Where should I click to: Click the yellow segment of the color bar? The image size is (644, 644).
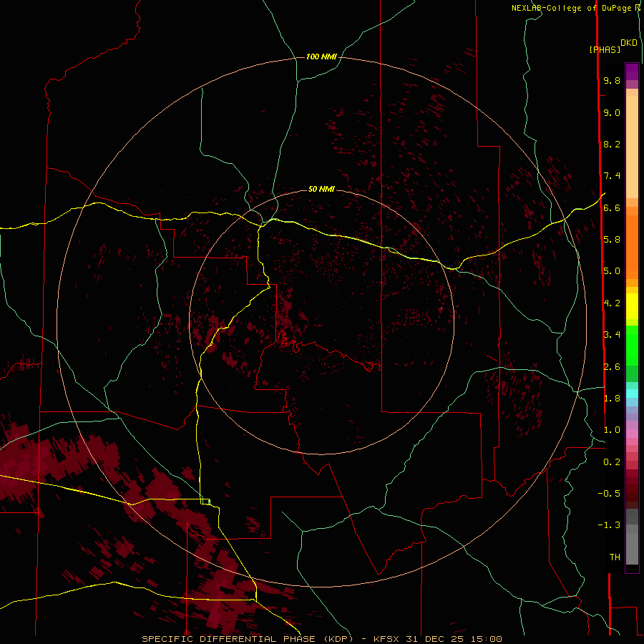[x=632, y=306]
